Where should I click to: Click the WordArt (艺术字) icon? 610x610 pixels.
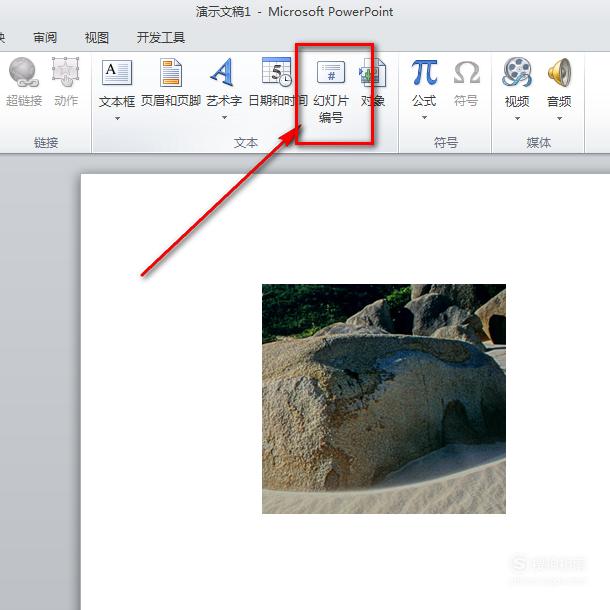coord(222,72)
